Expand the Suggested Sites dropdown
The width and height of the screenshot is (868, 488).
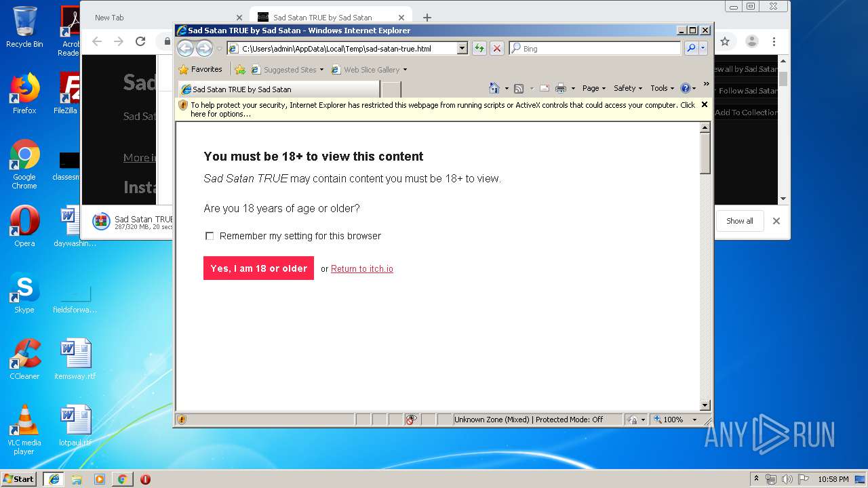click(x=321, y=70)
